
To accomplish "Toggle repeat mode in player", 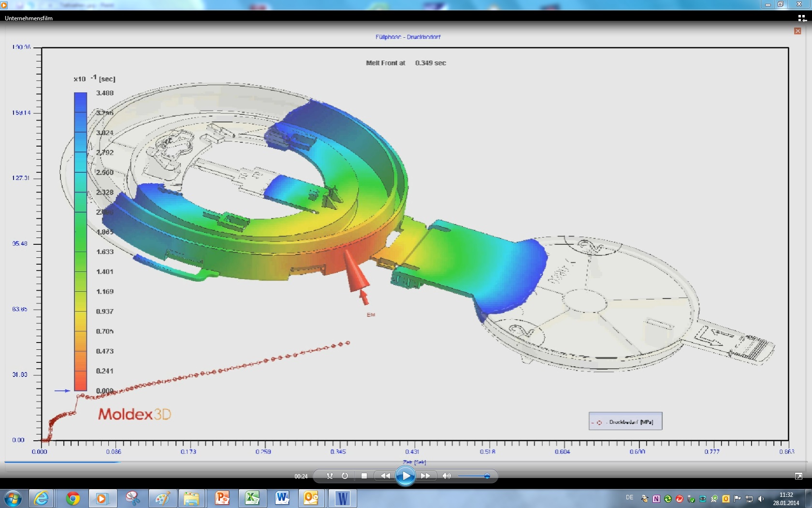I will click(x=345, y=476).
